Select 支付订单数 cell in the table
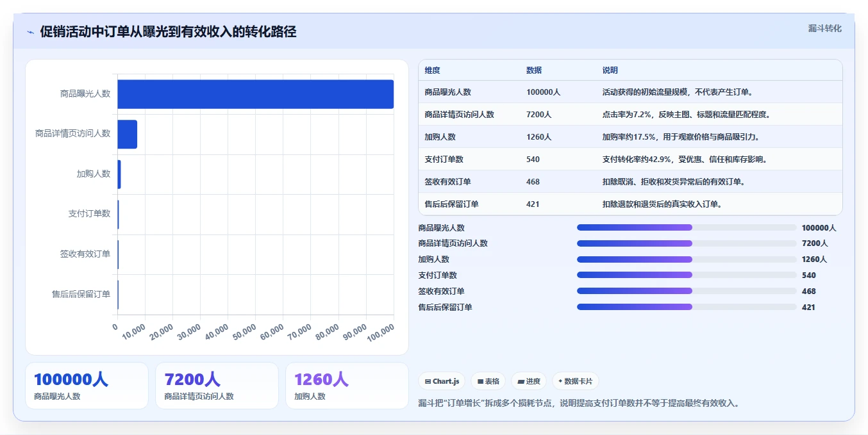The height and width of the screenshot is (435, 868). tap(444, 160)
